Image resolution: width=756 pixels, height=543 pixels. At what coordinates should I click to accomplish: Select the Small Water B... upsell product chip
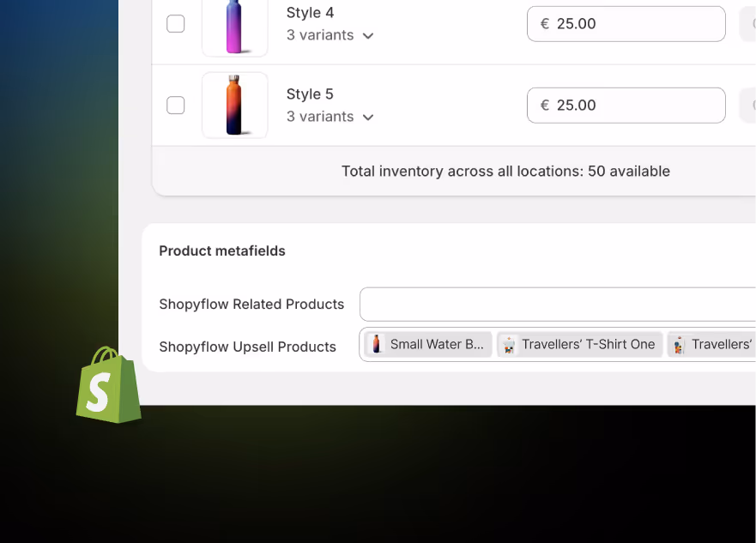click(426, 344)
